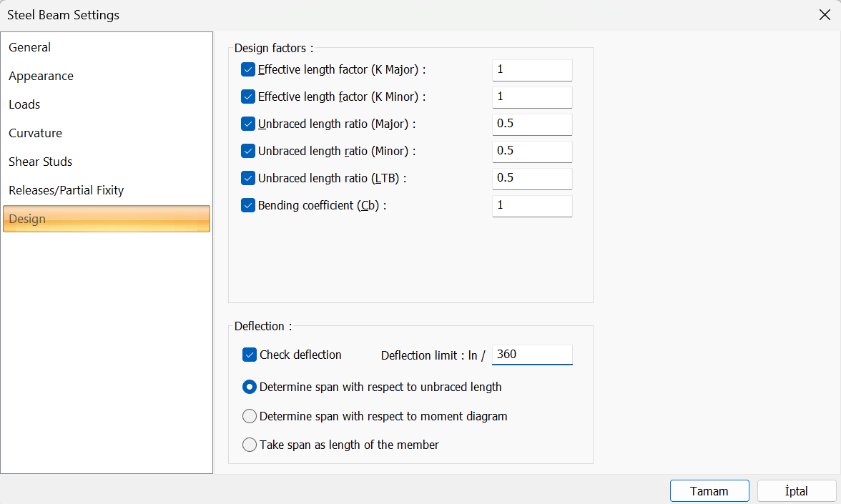
Task: Uncheck Effective length factor K Major checkbox
Action: point(248,69)
